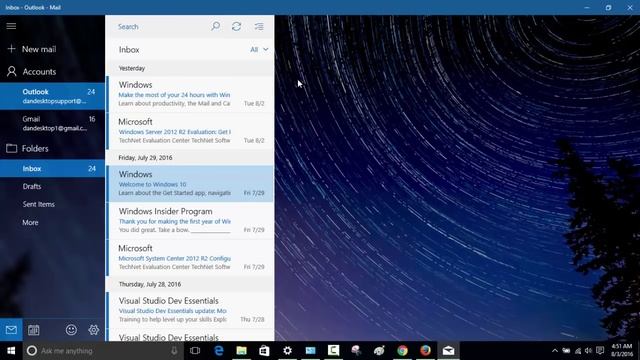Launch Google Chrome from taskbar

[x=402, y=351]
